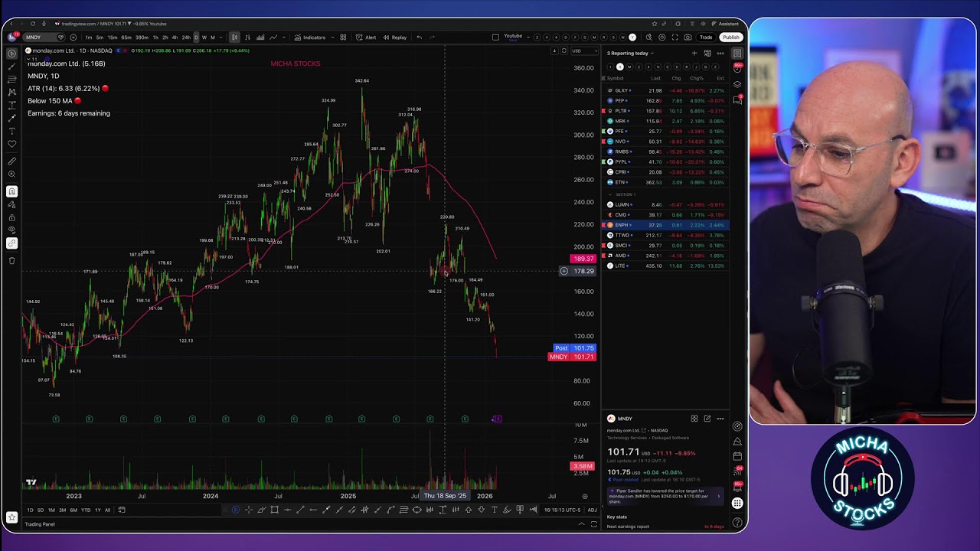The height and width of the screenshot is (551, 980).
Task: Open chart settings gear
Action: click(661, 37)
